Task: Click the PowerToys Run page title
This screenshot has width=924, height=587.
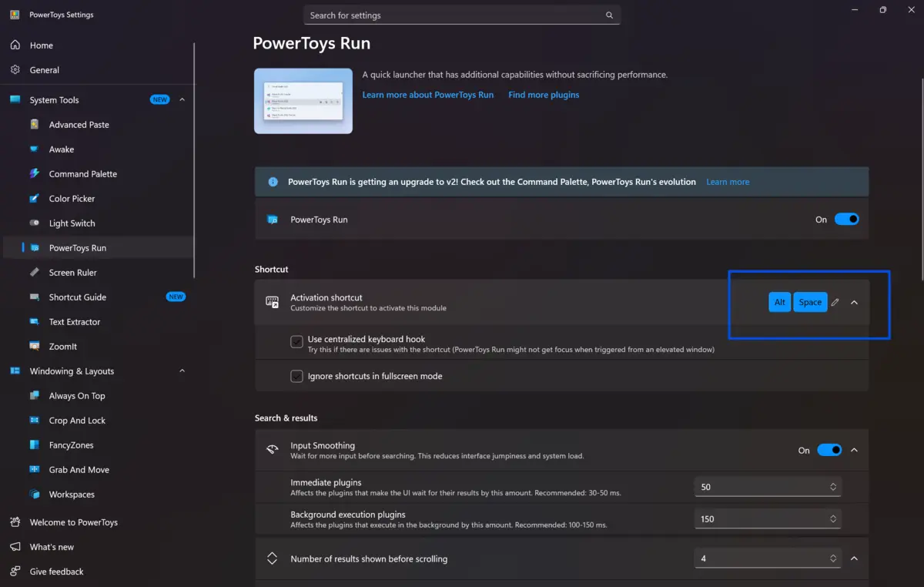Action: click(312, 43)
